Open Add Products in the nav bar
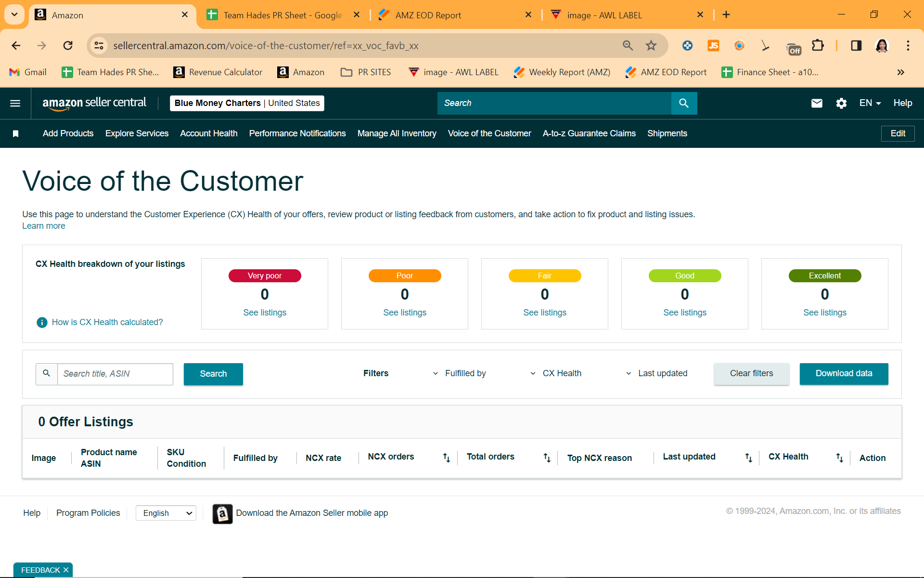Image resolution: width=924 pixels, height=578 pixels. tap(68, 133)
